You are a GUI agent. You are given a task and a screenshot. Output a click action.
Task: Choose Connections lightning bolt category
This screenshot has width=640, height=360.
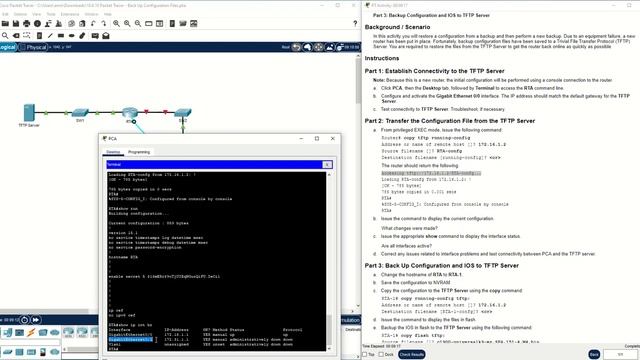coord(31,333)
